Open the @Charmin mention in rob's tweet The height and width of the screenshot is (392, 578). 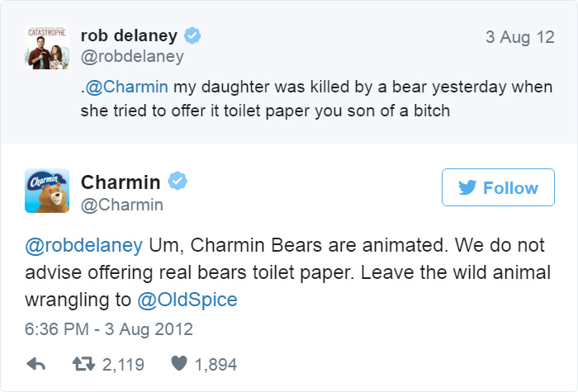pos(127,87)
